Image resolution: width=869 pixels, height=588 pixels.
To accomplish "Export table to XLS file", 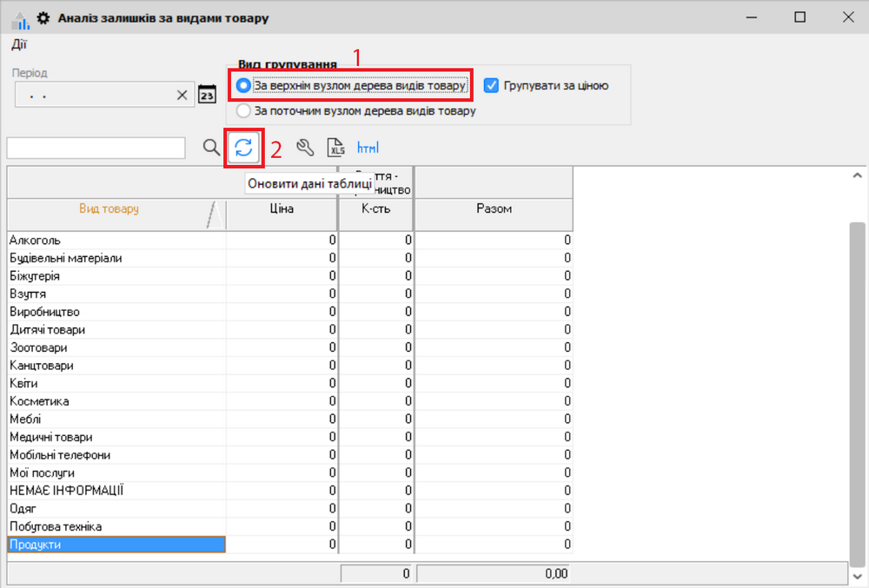I will (x=336, y=148).
